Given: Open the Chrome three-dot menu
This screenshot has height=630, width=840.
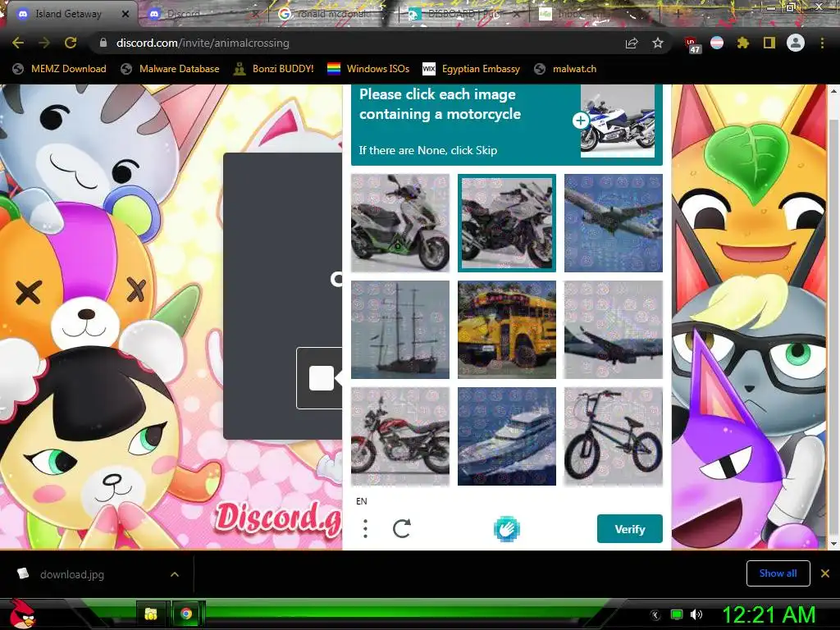Looking at the screenshot, I should tap(822, 43).
